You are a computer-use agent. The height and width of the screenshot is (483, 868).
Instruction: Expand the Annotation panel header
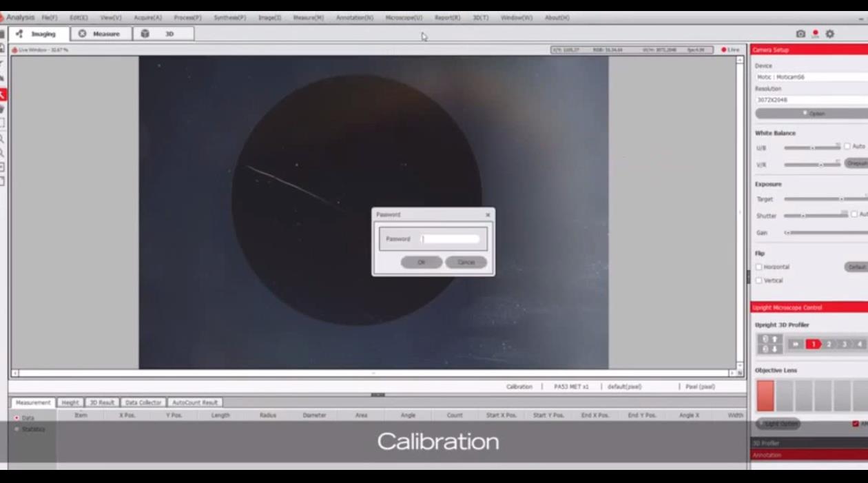pyautogui.click(x=809, y=455)
